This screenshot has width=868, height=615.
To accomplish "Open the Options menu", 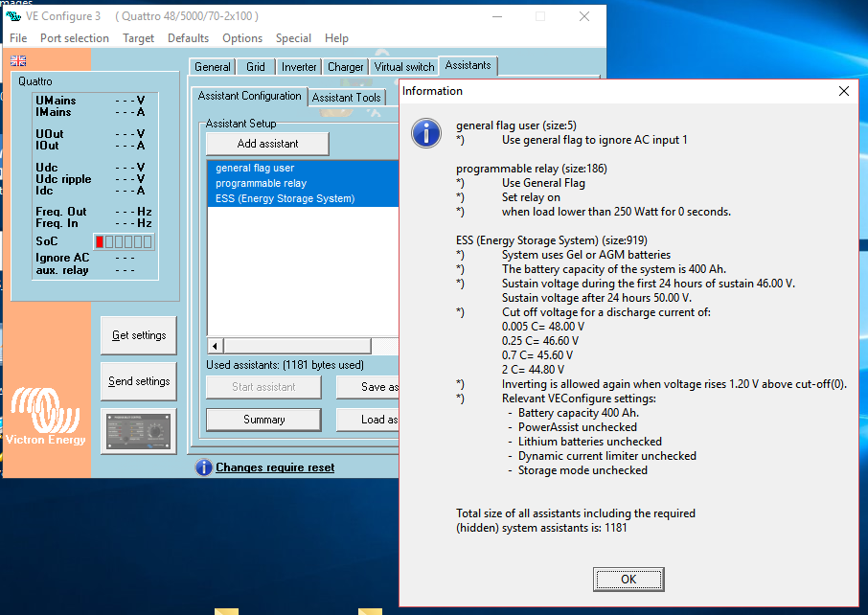I will point(242,38).
